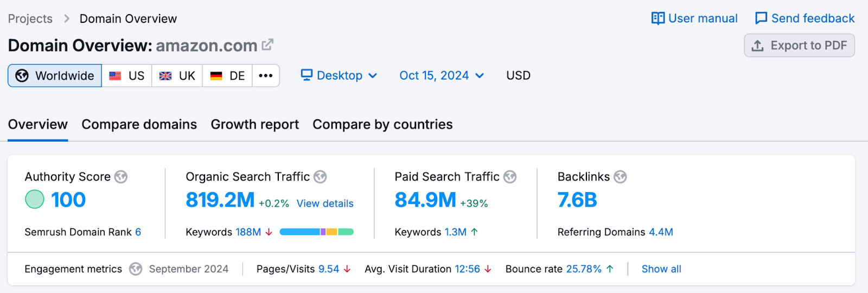Select the Overview tab

coord(38,124)
